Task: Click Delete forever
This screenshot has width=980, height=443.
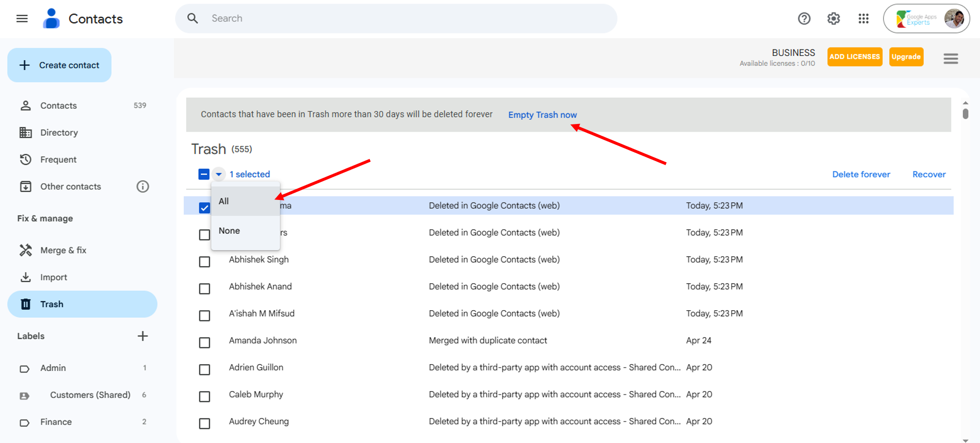Action: 861,174
